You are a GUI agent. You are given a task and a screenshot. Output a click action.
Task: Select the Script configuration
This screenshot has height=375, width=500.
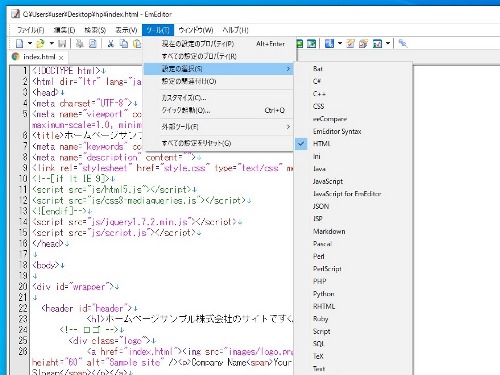[x=353, y=331]
